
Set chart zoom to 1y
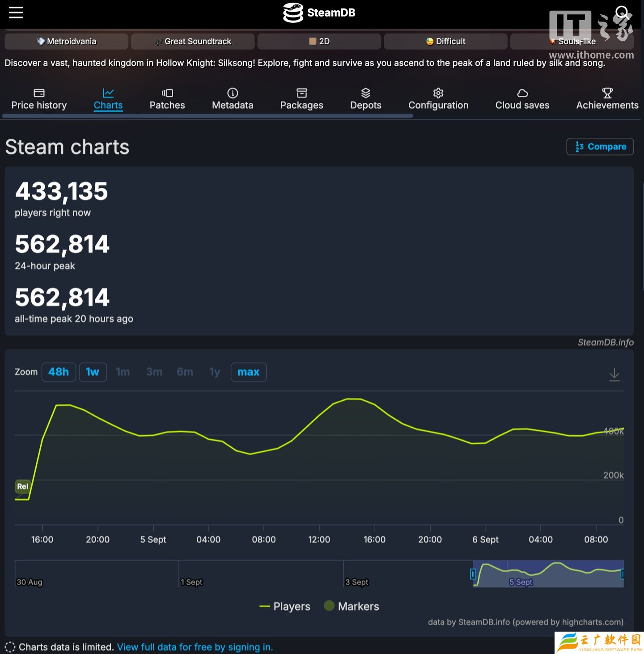(215, 372)
